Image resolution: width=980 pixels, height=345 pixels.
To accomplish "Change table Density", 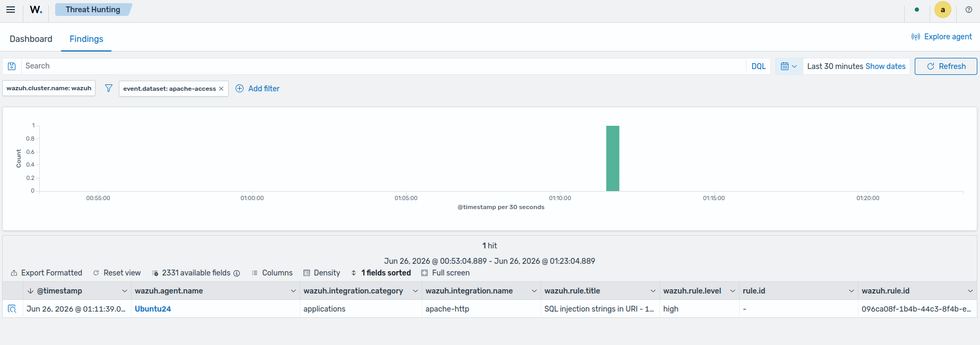I will [x=322, y=273].
